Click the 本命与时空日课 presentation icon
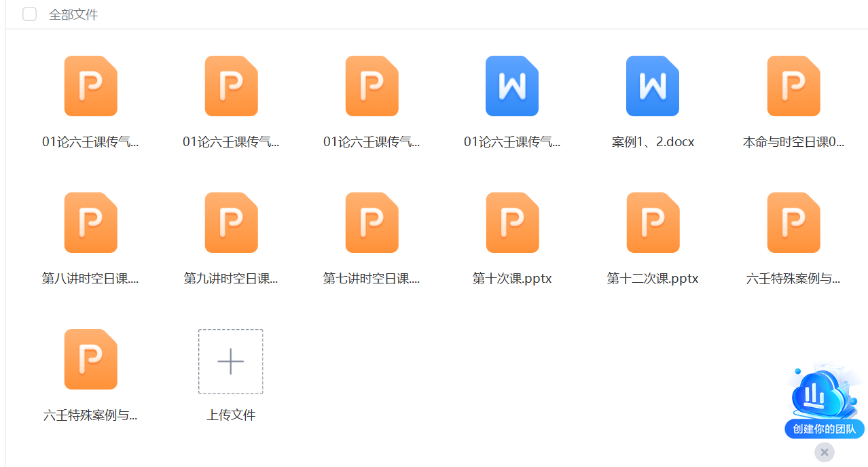 coord(793,86)
